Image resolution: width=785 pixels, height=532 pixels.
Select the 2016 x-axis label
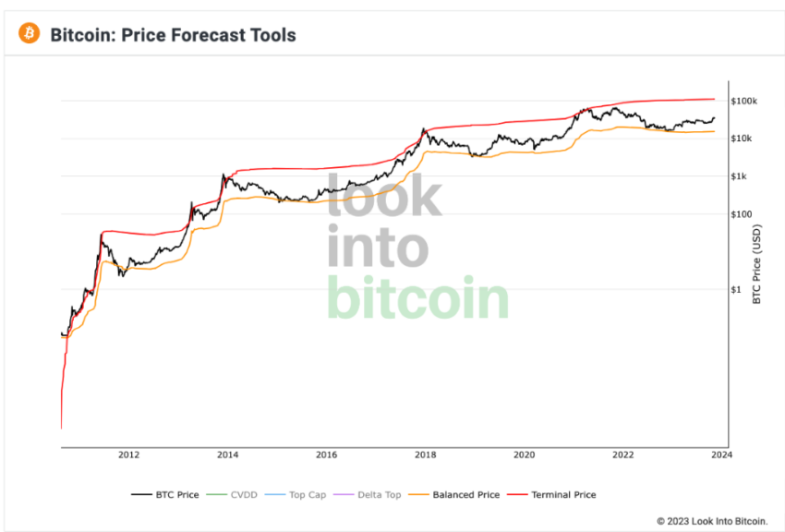click(326, 455)
